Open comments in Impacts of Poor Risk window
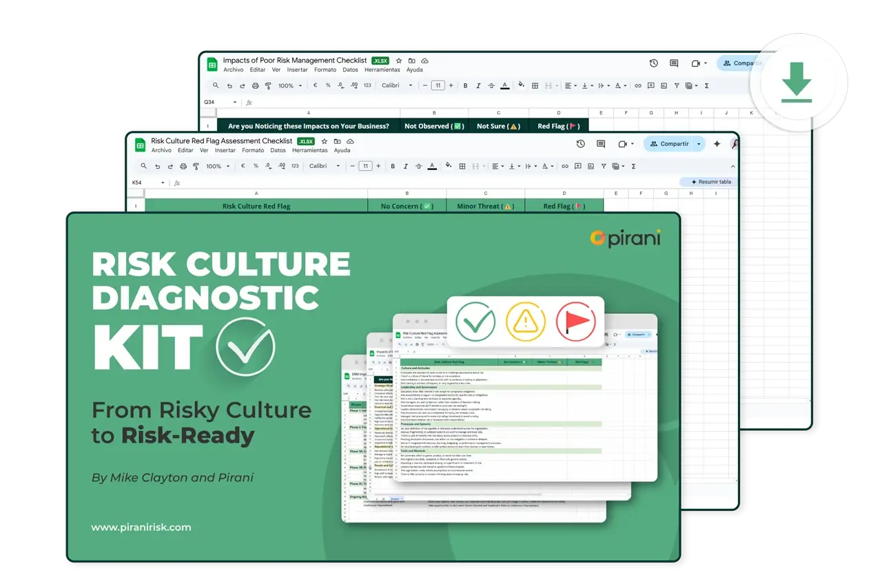 click(x=674, y=63)
